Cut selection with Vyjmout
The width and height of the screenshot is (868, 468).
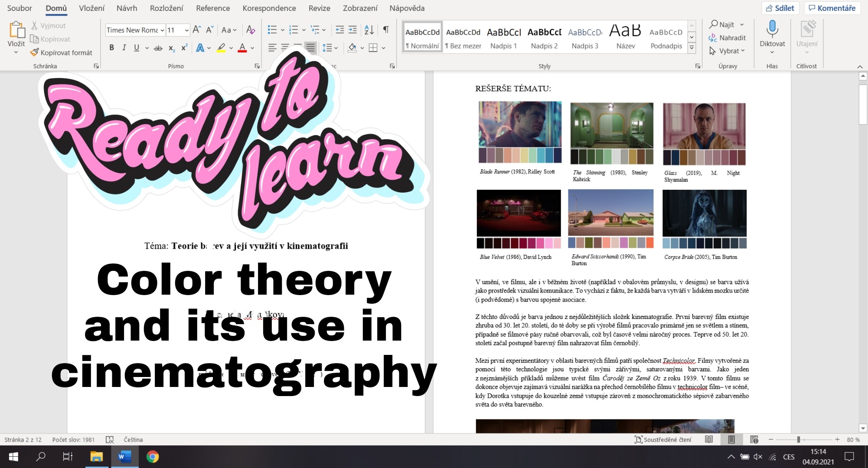click(48, 26)
